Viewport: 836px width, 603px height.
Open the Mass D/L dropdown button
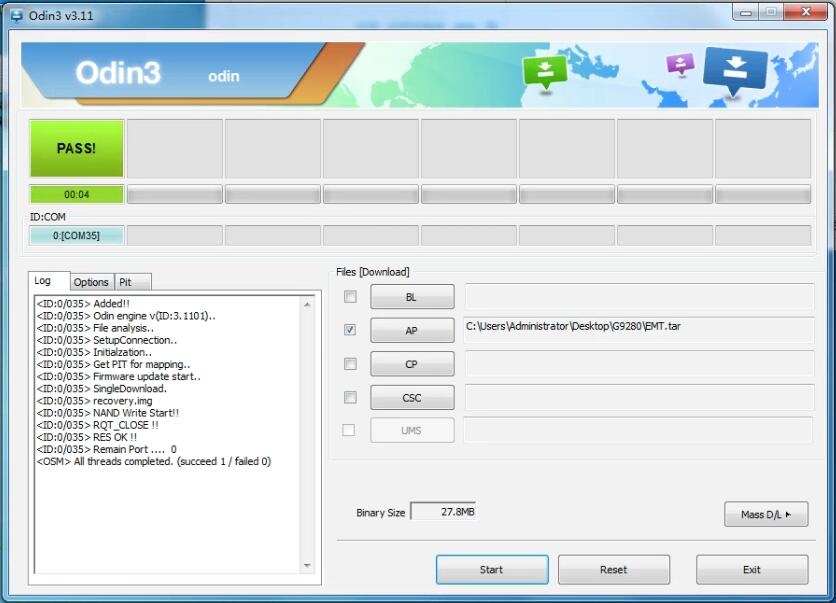tap(766, 514)
